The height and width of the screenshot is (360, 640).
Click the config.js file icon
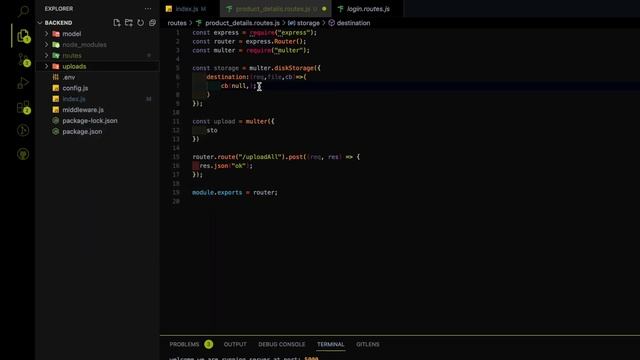[56, 88]
